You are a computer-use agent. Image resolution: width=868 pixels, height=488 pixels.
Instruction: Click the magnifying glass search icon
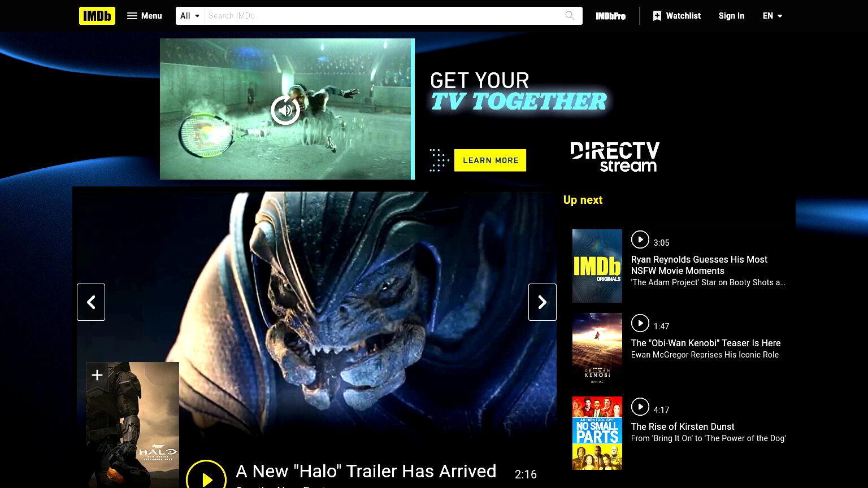click(x=570, y=16)
